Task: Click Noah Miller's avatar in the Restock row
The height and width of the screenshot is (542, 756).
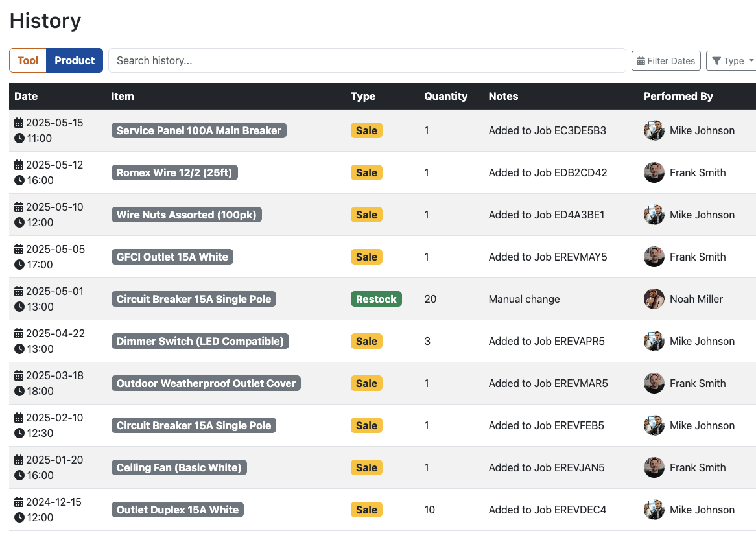Action: (654, 299)
